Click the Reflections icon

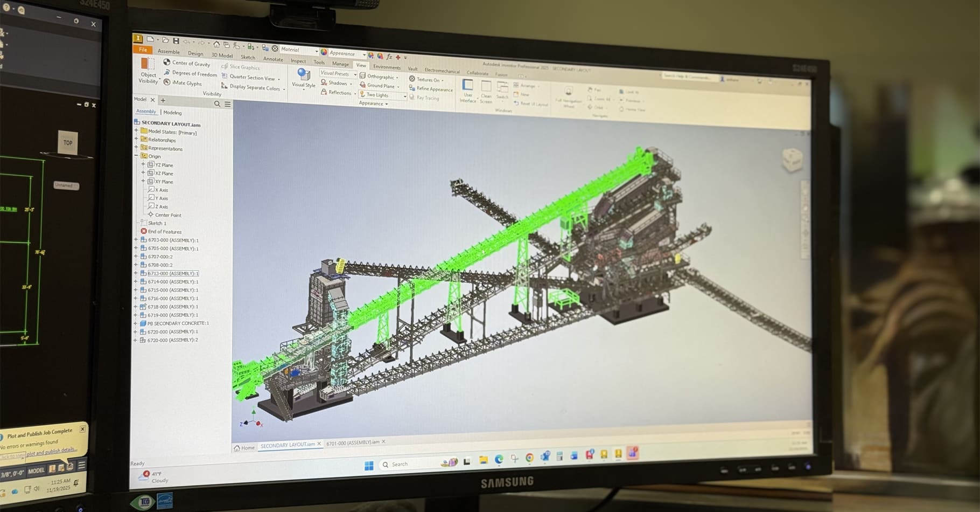(x=324, y=93)
